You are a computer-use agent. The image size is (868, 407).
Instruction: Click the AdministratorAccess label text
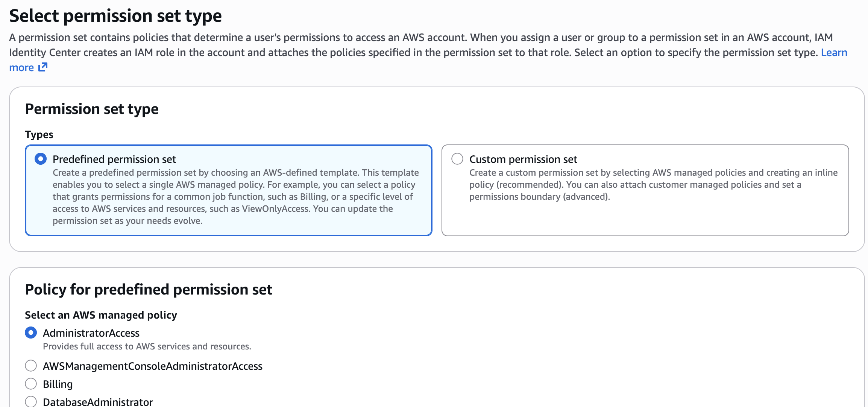point(91,333)
